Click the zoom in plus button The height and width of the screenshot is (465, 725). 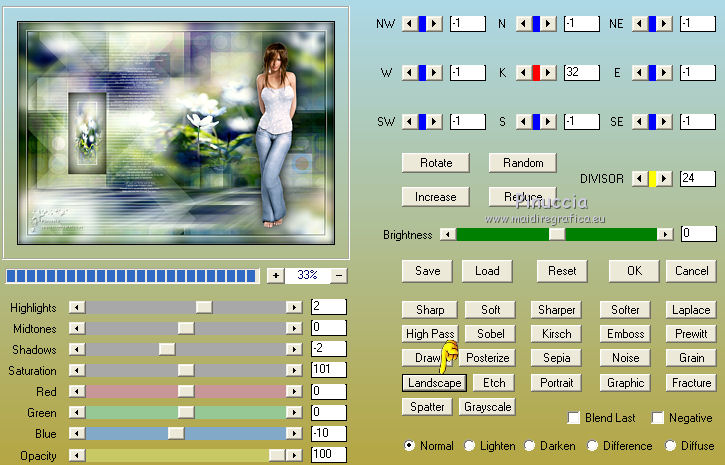click(x=275, y=275)
